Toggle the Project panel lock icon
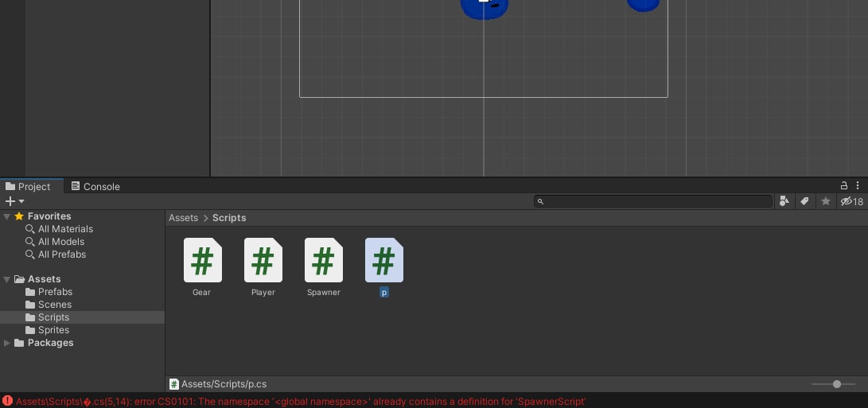868x408 pixels. pos(843,185)
